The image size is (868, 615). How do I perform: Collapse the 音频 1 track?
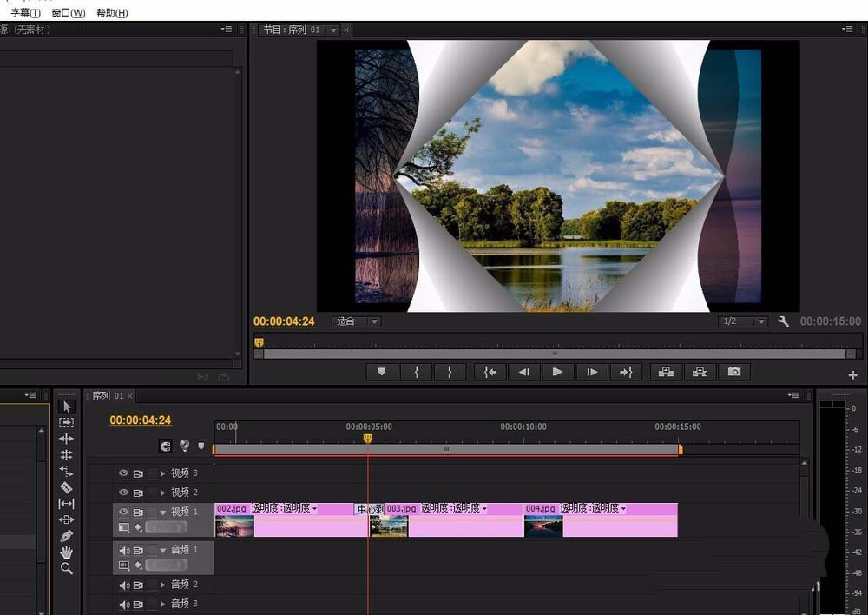[162, 550]
